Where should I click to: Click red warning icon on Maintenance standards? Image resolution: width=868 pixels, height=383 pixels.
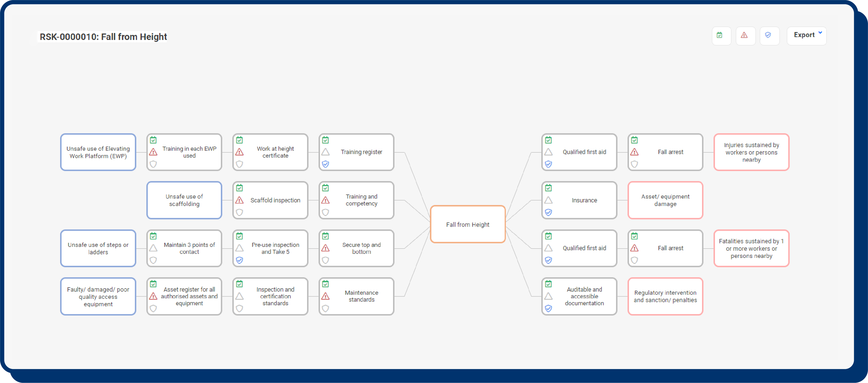click(x=325, y=296)
